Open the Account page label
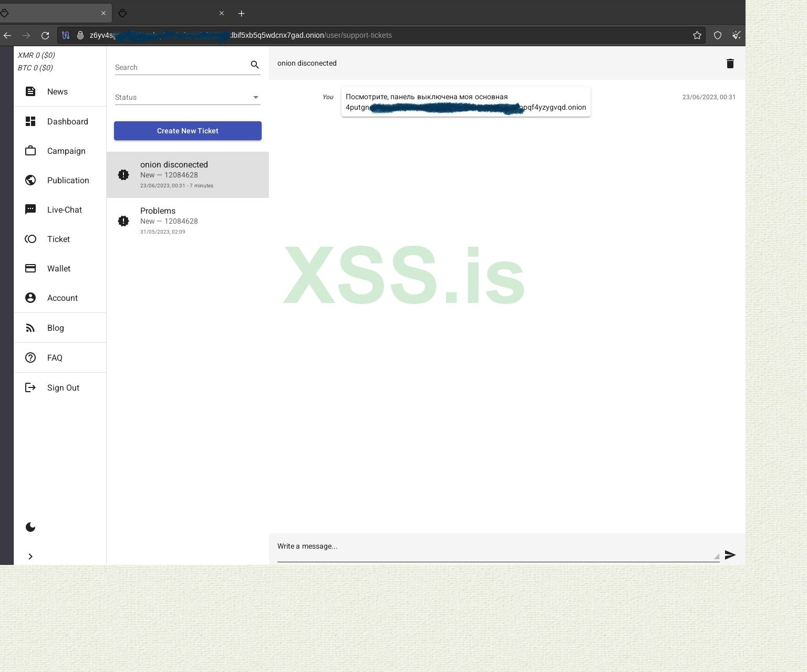Screen dimensions: 807x672 [63, 298]
